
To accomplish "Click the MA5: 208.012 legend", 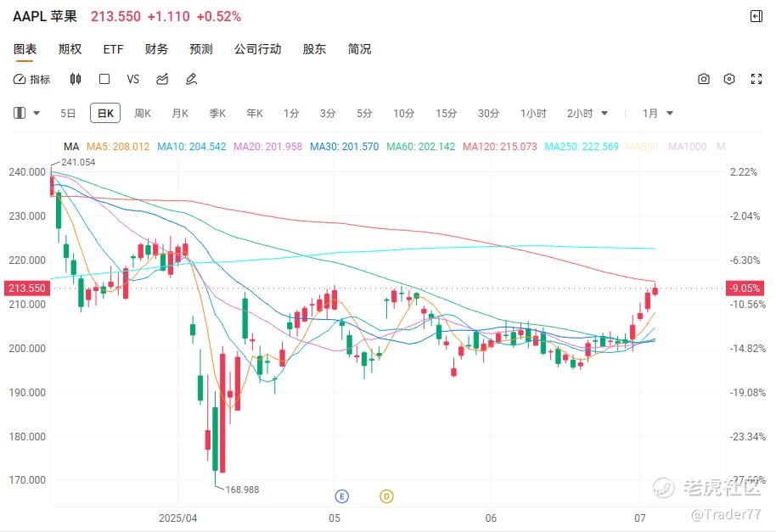I will [x=118, y=146].
